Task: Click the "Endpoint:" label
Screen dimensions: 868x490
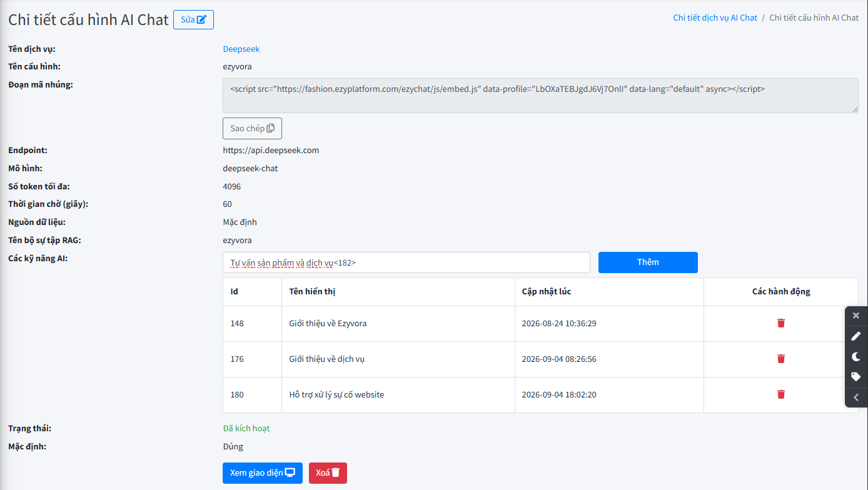Action: 28,151
